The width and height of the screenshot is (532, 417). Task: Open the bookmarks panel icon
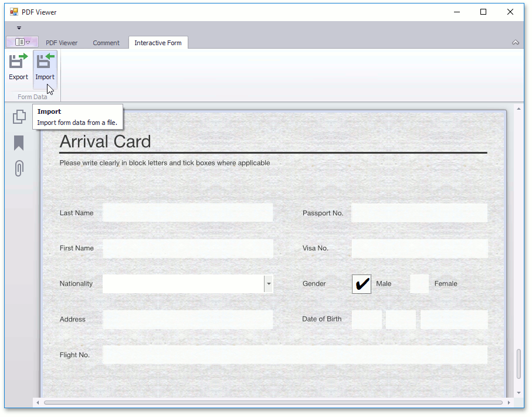pyautogui.click(x=19, y=143)
